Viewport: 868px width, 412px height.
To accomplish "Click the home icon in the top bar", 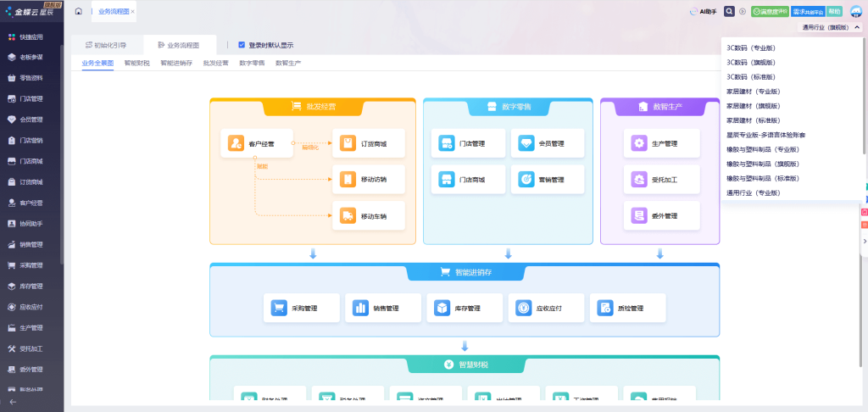I will point(78,11).
